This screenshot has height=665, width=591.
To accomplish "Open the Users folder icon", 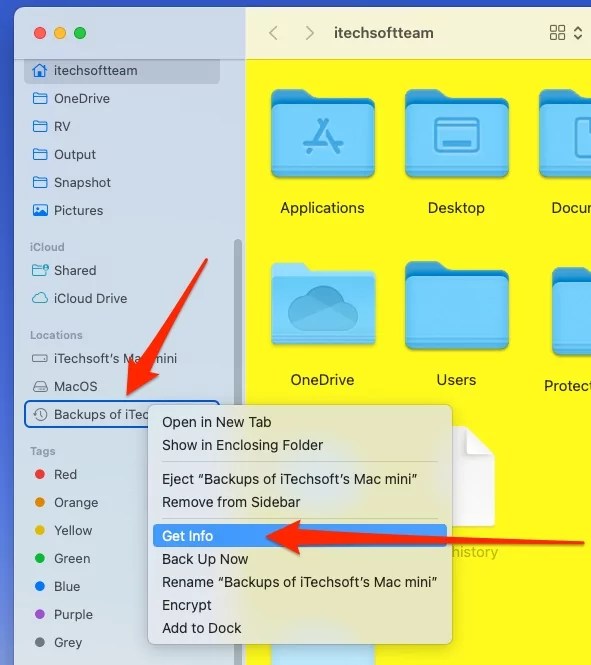I will [x=457, y=305].
